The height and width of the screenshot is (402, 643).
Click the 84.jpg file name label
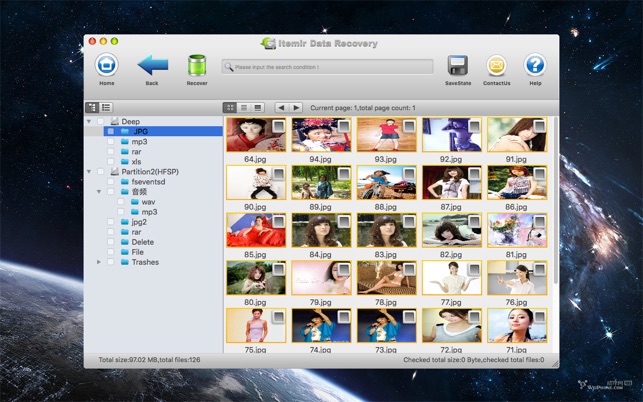[320, 255]
